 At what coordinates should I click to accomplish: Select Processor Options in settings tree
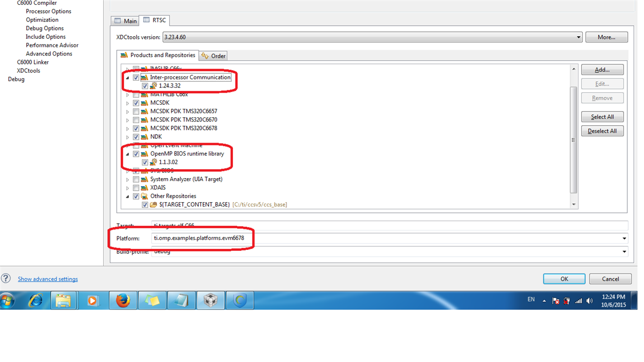pyautogui.click(x=49, y=11)
